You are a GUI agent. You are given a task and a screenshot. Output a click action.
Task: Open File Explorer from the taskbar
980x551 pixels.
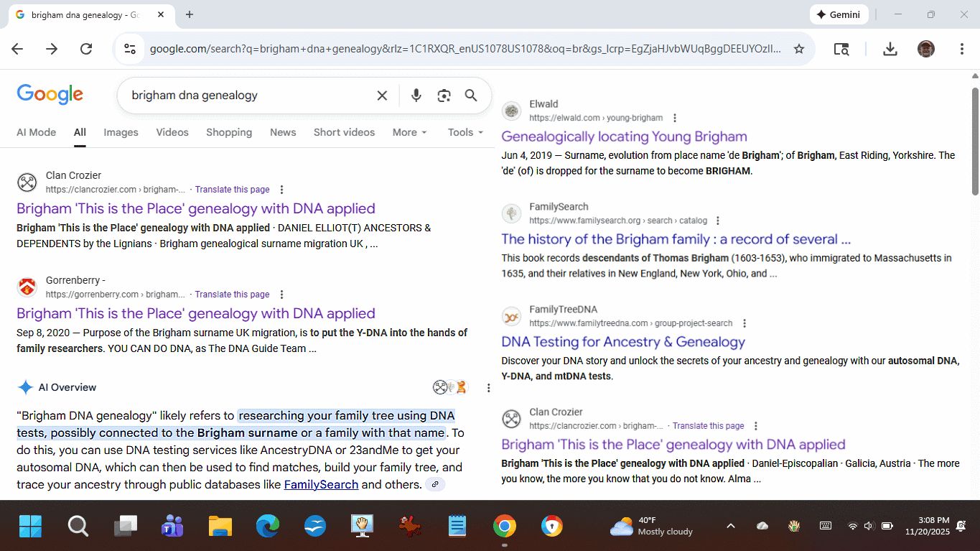pyautogui.click(x=220, y=527)
